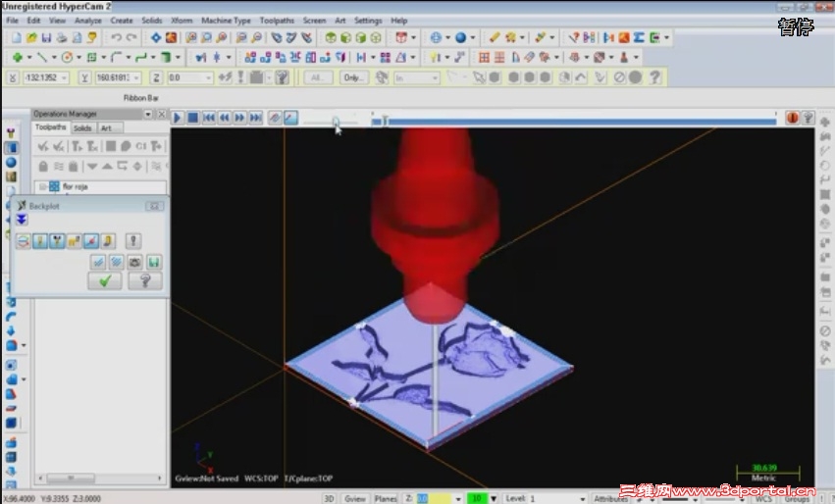Image resolution: width=835 pixels, height=504 pixels.
Task: Open the Y coordinate dropdown
Action: pyautogui.click(x=136, y=77)
